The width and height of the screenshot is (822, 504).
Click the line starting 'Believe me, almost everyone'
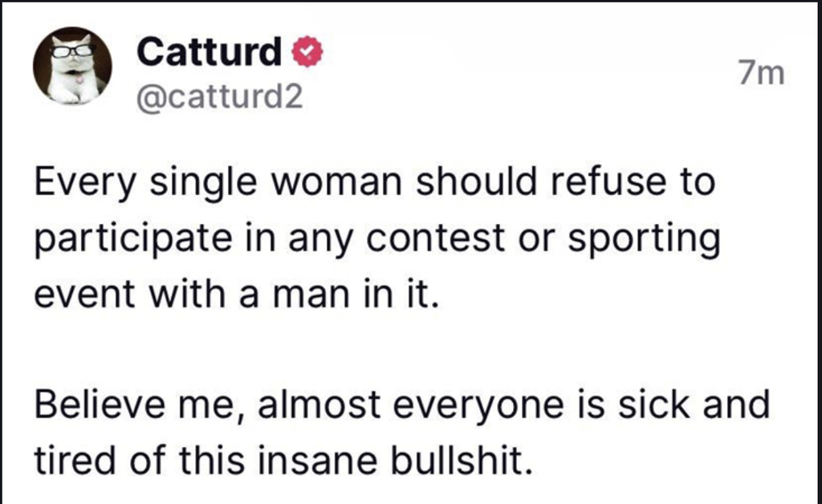coord(402,405)
